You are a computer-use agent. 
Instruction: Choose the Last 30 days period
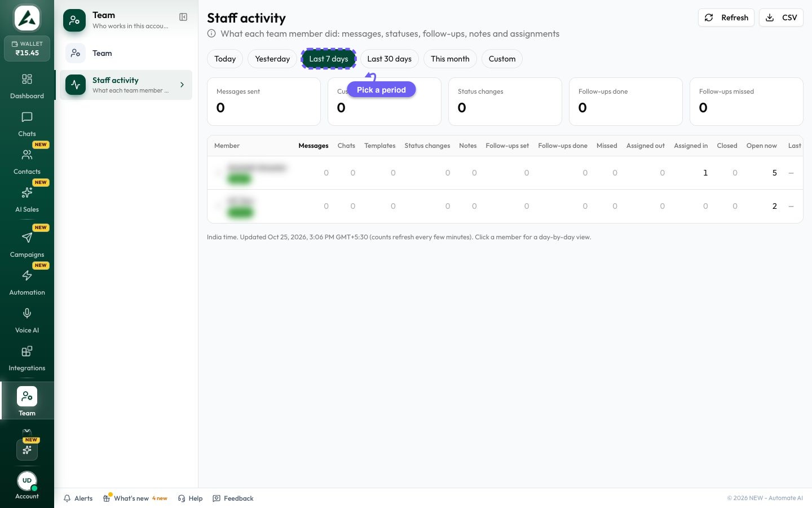coord(390,59)
